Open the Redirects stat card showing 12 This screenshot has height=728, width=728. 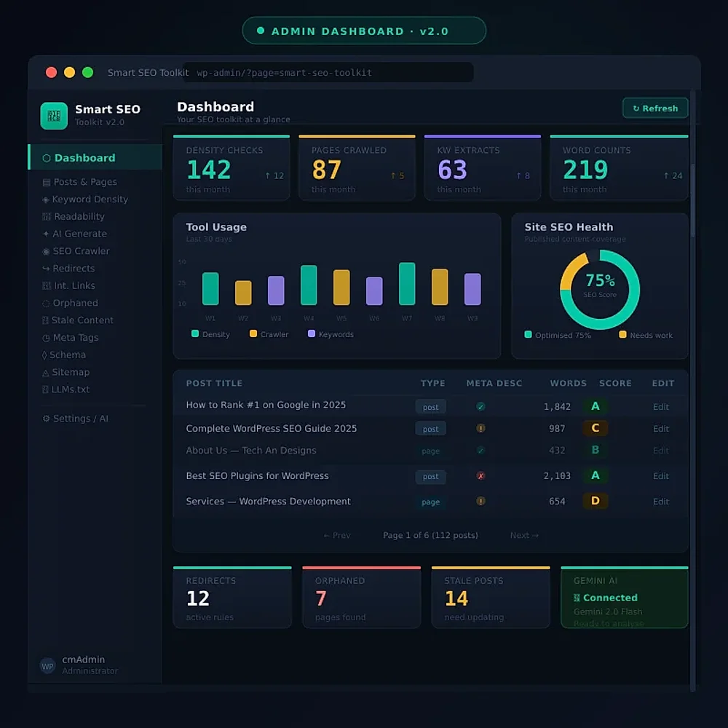[x=232, y=598]
